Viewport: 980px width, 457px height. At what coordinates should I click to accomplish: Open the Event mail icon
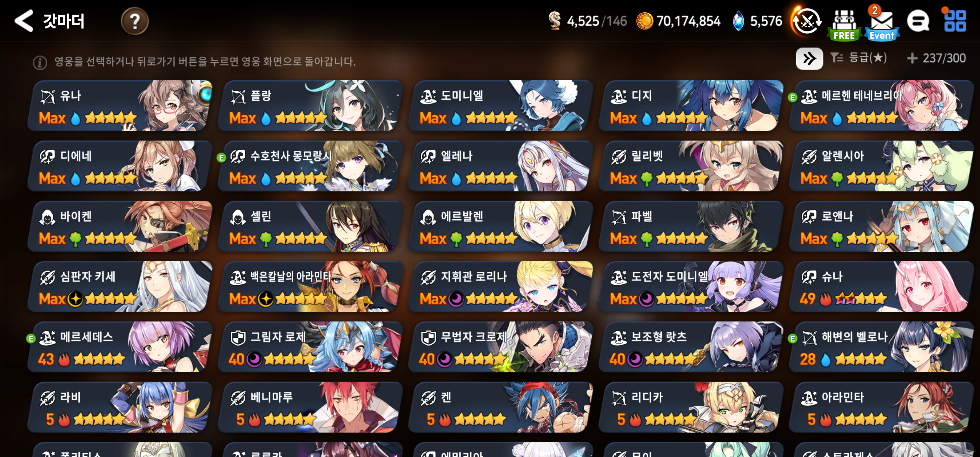click(882, 23)
